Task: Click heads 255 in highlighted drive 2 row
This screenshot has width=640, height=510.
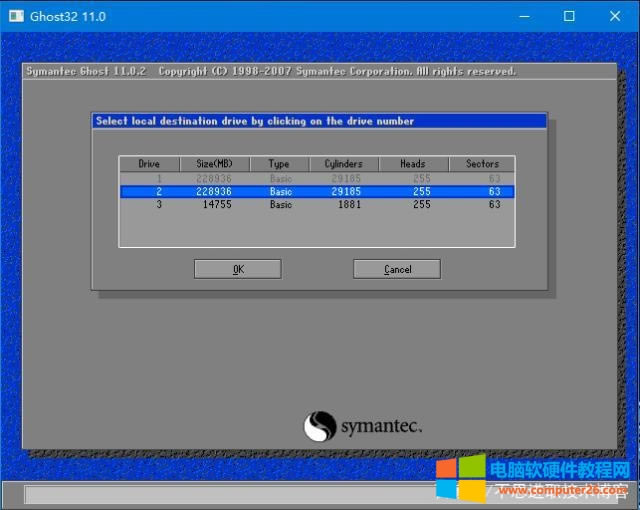Action: point(422,191)
